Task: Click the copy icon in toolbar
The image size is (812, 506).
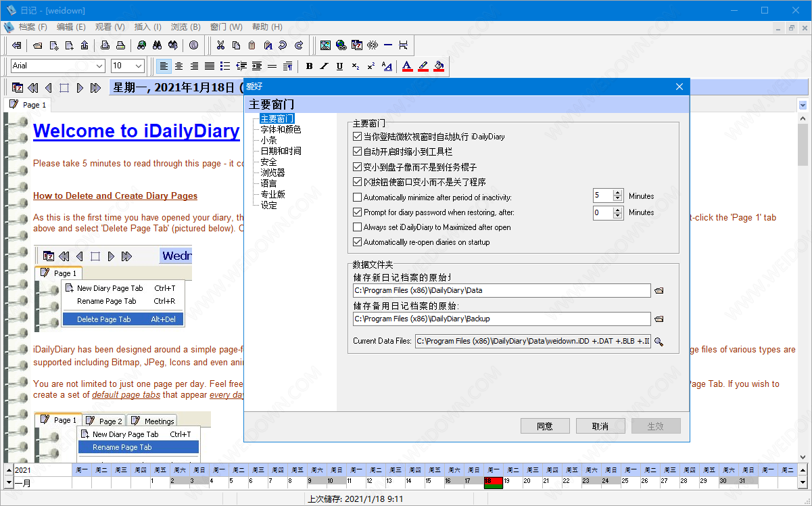Action: (x=236, y=45)
